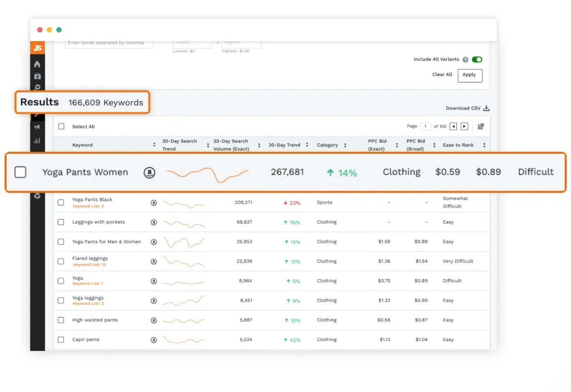This screenshot has width=571, height=392.
Task: Click the page number input field
Action: (x=425, y=126)
